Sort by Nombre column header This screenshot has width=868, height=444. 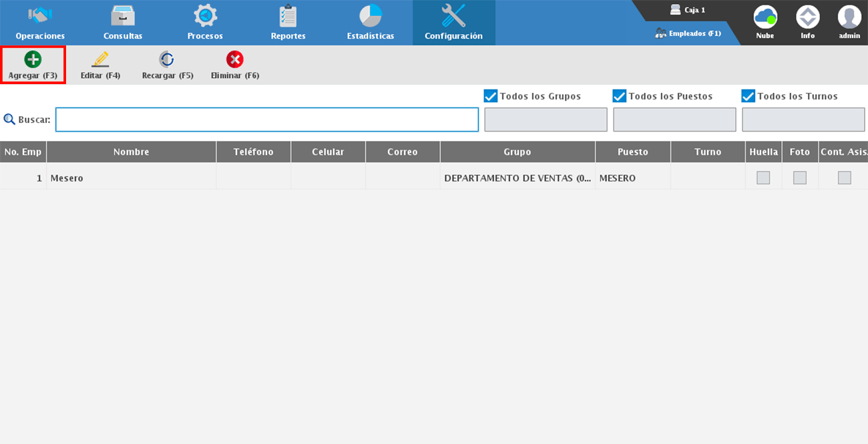pos(132,152)
